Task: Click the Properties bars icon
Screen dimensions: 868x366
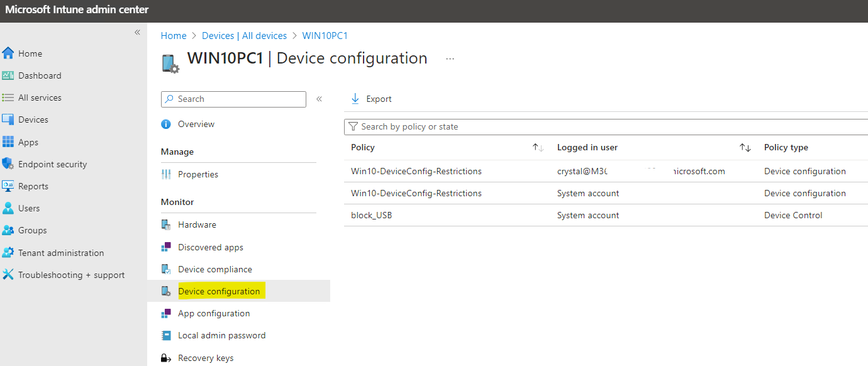Action: pos(166,174)
